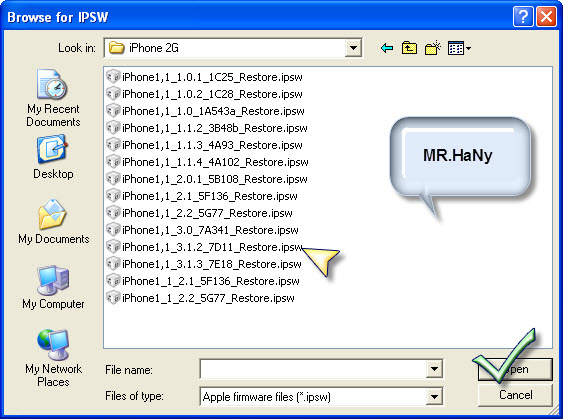Go up one folder level

point(409,48)
